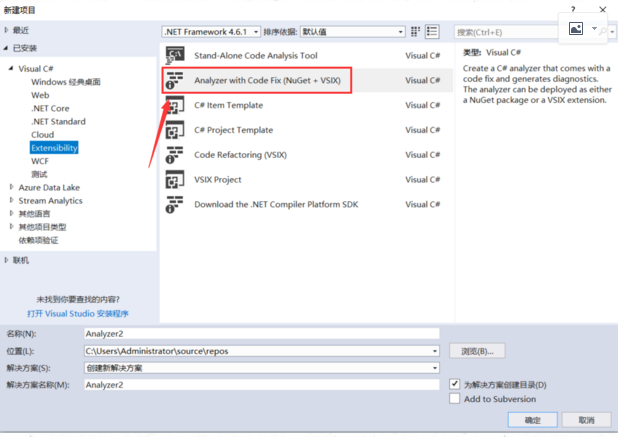Click the C# Project Template icon
The image size is (618, 437).
175,130
